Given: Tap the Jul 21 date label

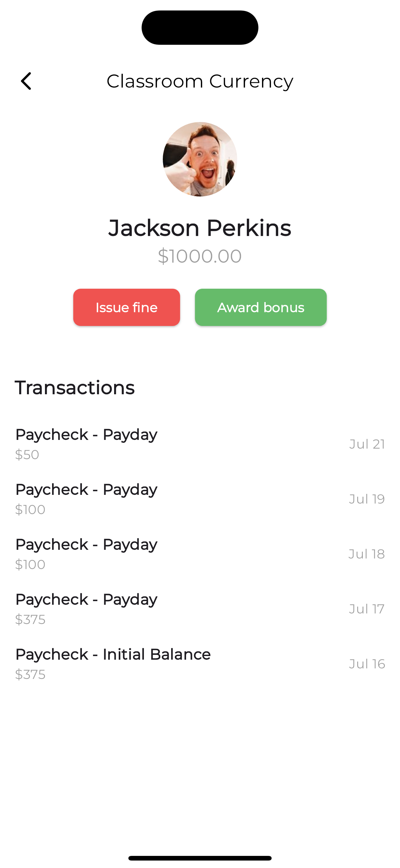Looking at the screenshot, I should 367,444.
